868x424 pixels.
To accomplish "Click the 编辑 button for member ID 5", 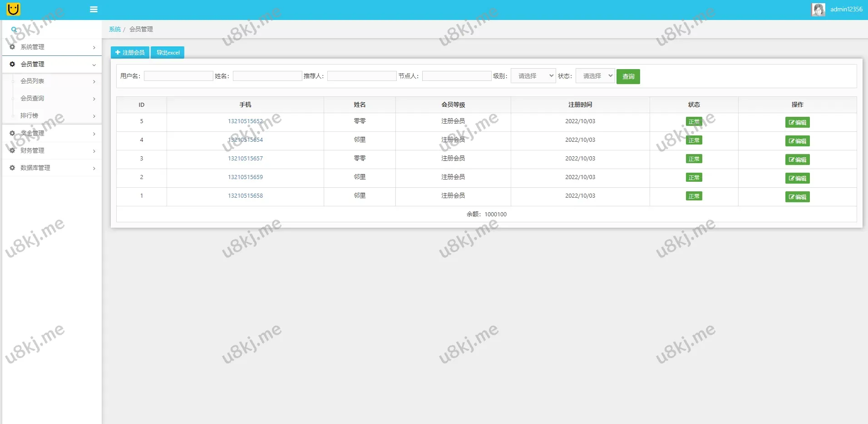I will tap(797, 122).
